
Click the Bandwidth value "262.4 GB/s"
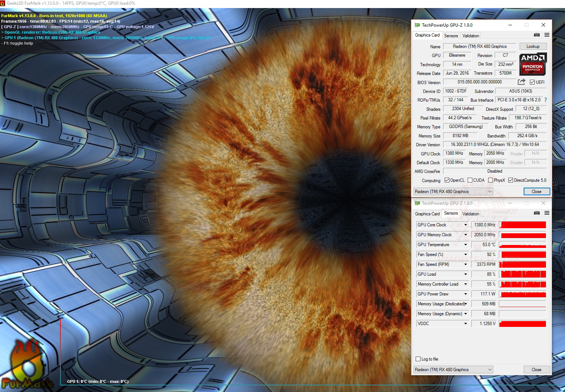pos(527,136)
